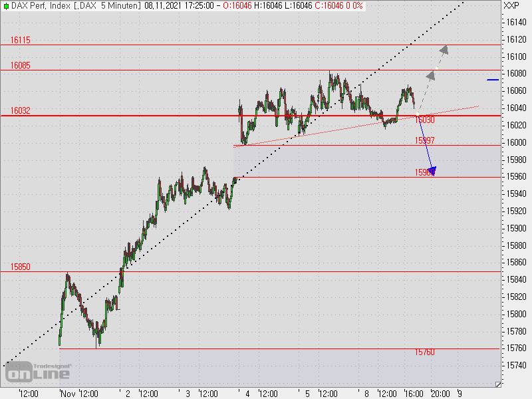Click the resize grip icon in the bottom-right corner
Screen dimensions: 532x399
click(499, 384)
